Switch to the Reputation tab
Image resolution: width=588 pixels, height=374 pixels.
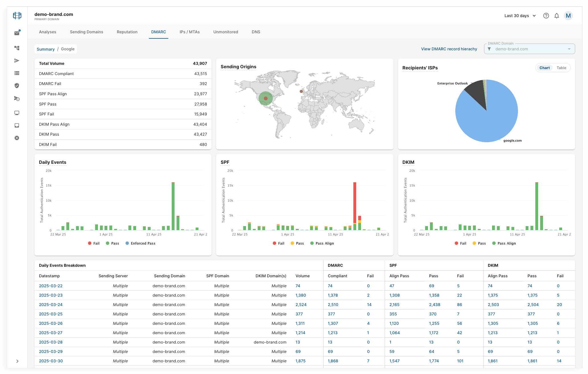tap(127, 32)
